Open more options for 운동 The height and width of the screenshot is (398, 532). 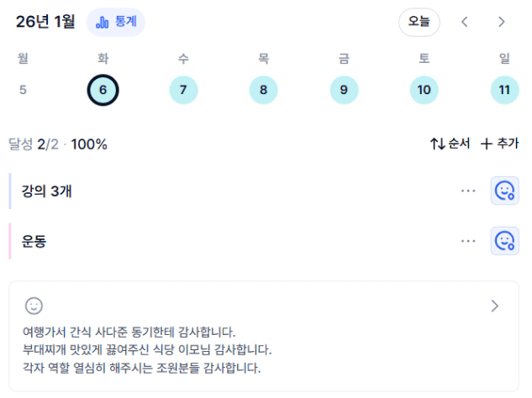[x=468, y=241]
